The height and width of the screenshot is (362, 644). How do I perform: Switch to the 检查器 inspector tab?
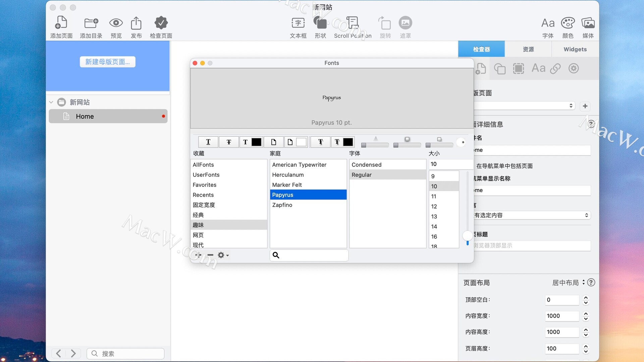coord(481,49)
